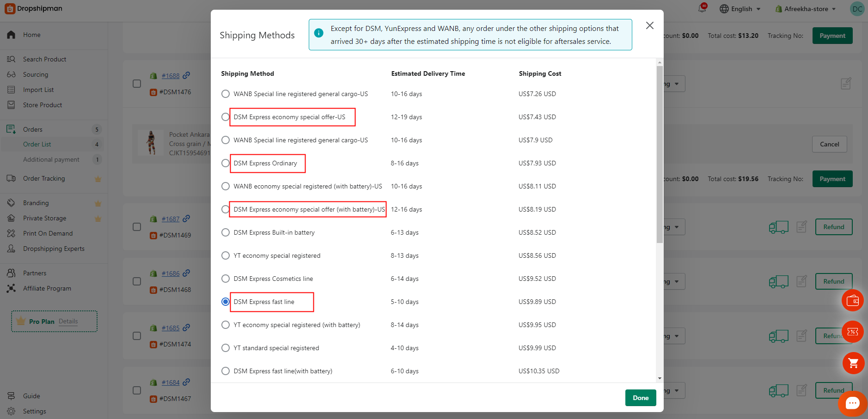This screenshot has width=868, height=419.
Task: Click Pro Plan Details link
Action: [68, 321]
